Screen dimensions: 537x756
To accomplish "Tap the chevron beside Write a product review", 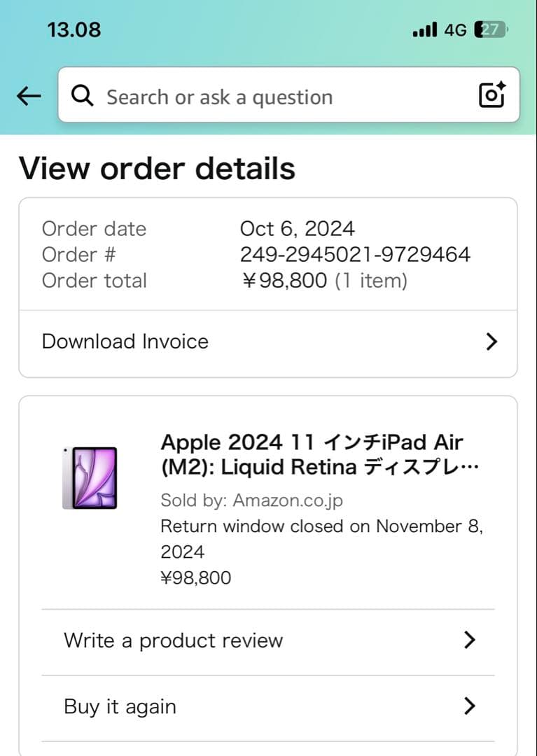I will (470, 640).
